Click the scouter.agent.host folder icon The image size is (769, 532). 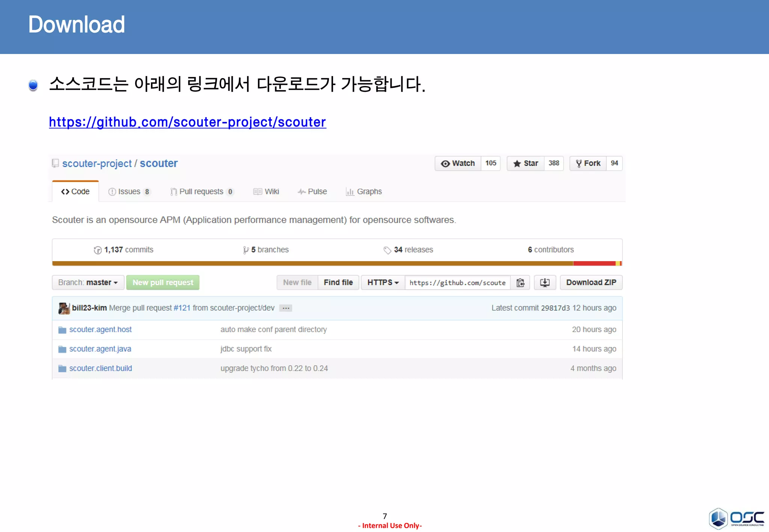coord(62,330)
